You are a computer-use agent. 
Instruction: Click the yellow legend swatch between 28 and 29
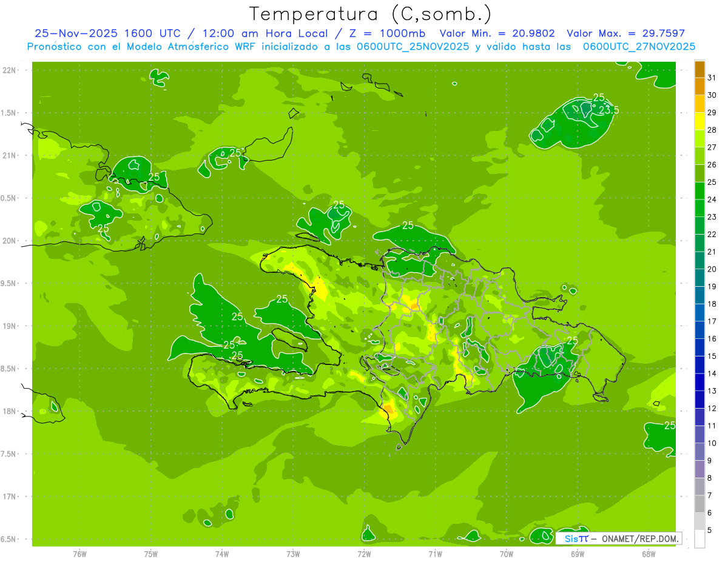700,121
